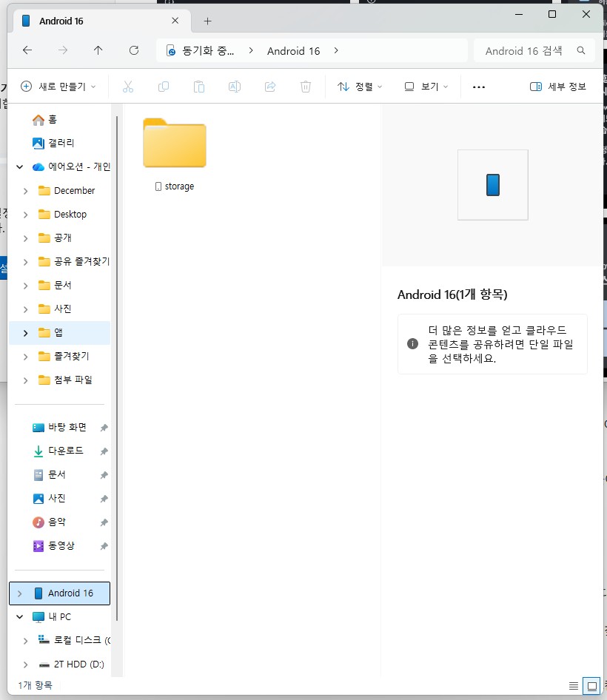The width and height of the screenshot is (607, 700).
Task: Select the December folder
Action: 67,191
